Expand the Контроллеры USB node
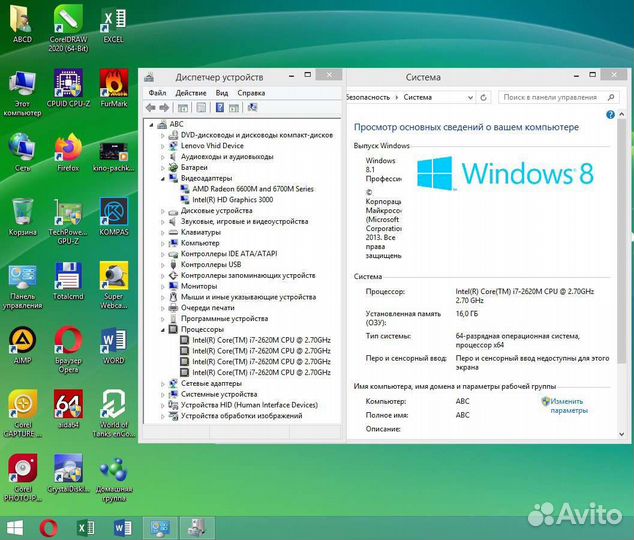This screenshot has width=634, height=540. 163,265
